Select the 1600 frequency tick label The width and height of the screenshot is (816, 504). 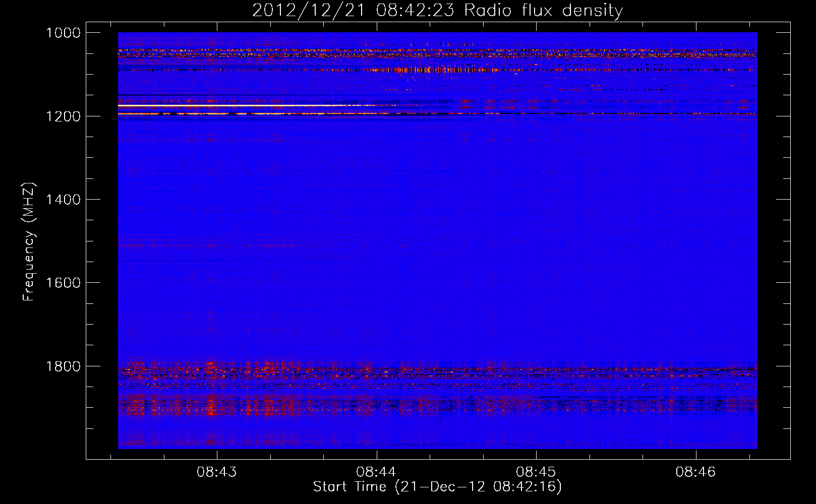pos(63,283)
